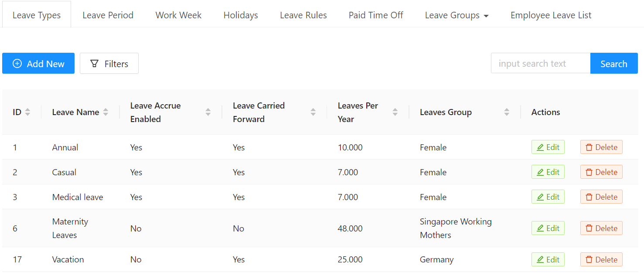Toggle sorting on the Leave Name column
Image resolution: width=644 pixels, height=279 pixels.
pyautogui.click(x=106, y=112)
